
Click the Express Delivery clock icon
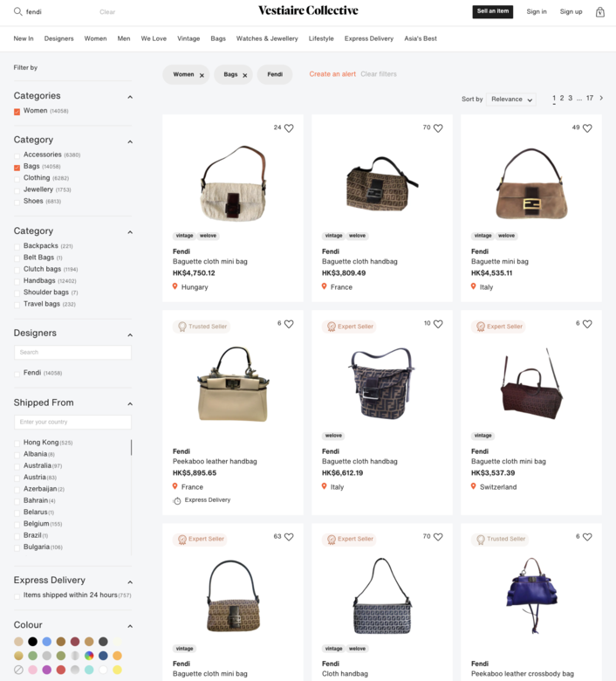[x=177, y=501]
